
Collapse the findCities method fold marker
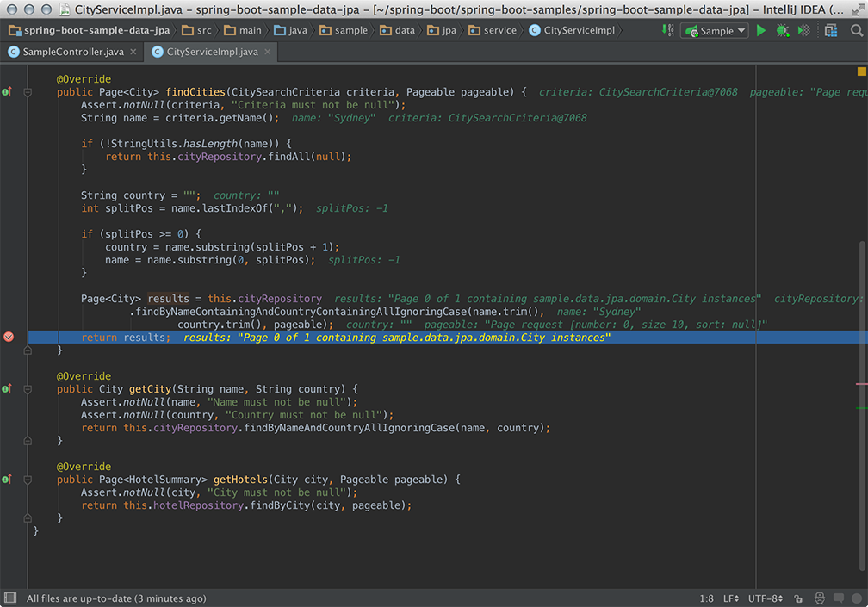tap(28, 92)
